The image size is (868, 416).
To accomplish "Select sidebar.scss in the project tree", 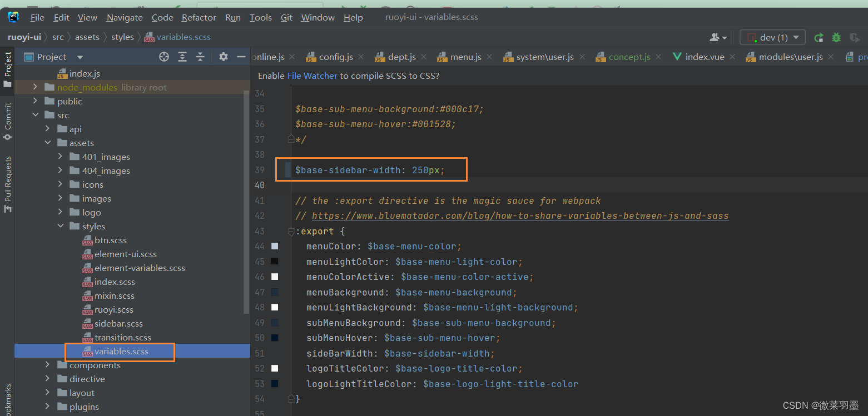I will point(118,323).
